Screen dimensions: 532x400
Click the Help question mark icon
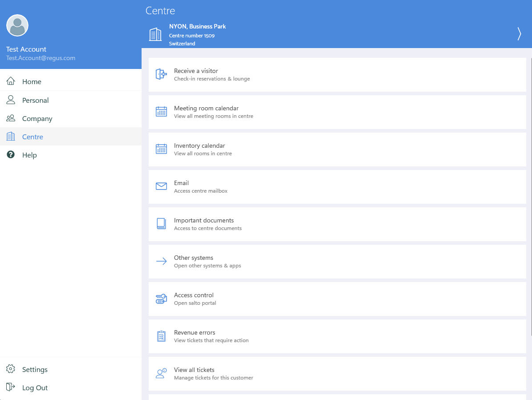click(x=11, y=154)
